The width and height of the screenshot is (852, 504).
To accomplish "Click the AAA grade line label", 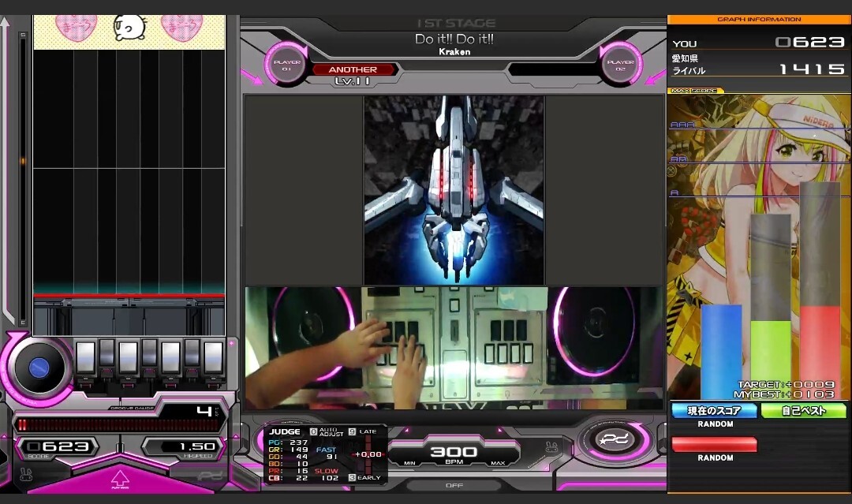I will pos(682,125).
